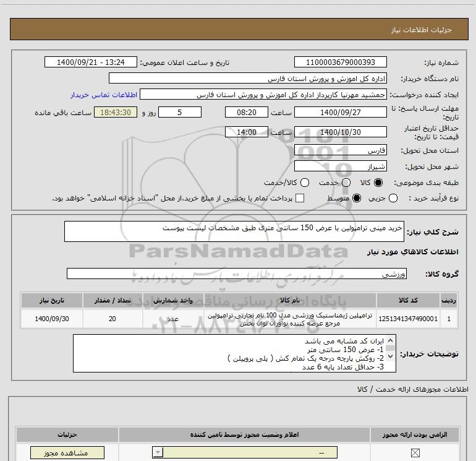476x461 pixels.
Task: Click need date cell 1400/09/30
Action: [51, 319]
